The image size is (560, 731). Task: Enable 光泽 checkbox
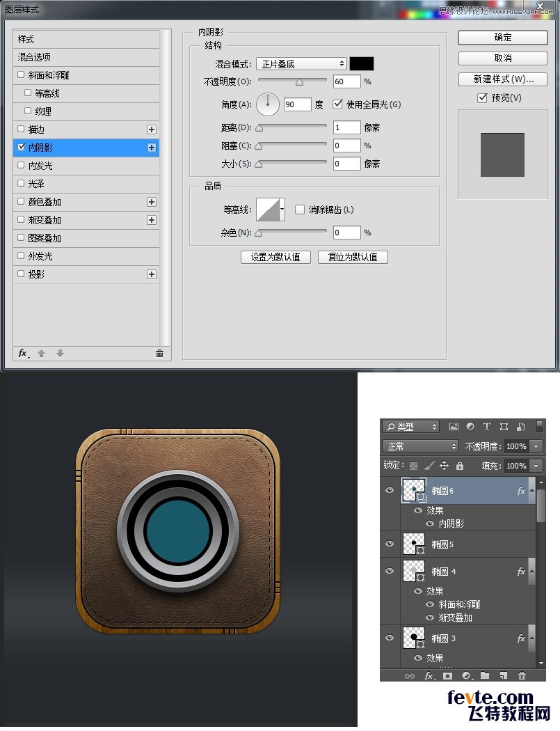(20, 183)
